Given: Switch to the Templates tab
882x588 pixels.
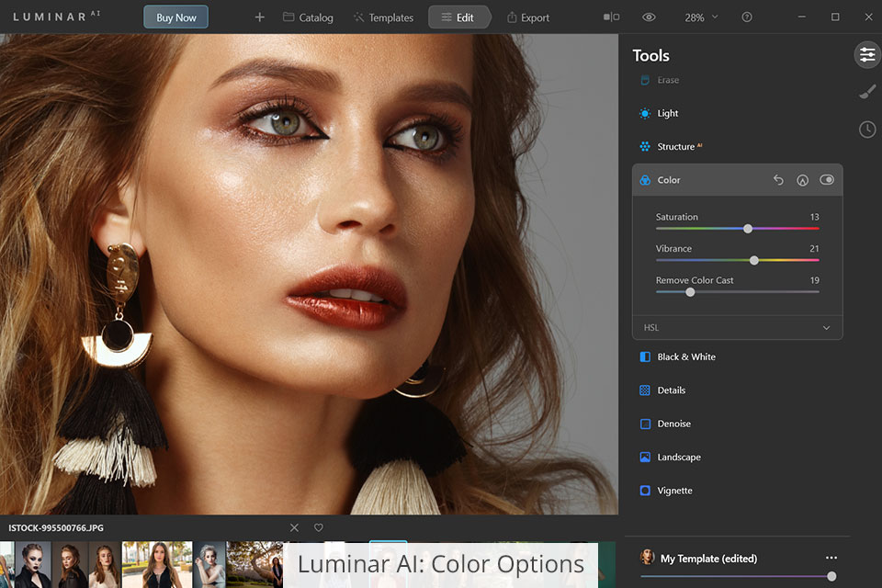Looking at the screenshot, I should [383, 17].
